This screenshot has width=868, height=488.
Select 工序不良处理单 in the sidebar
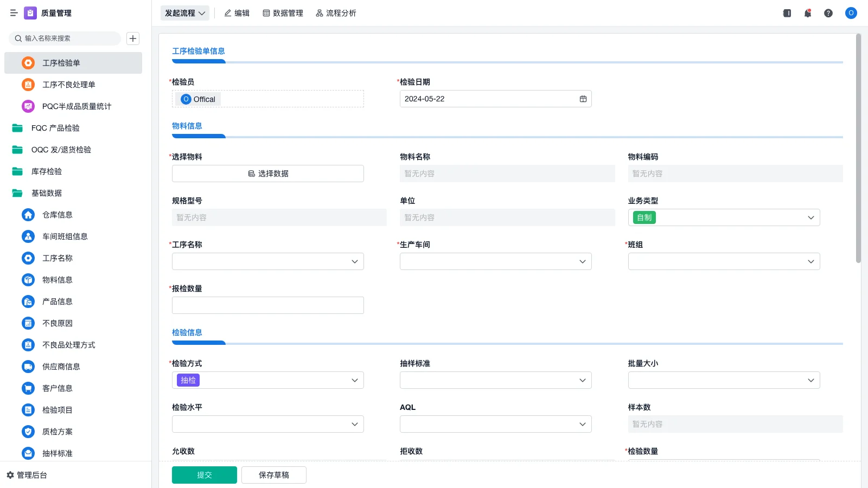69,85
